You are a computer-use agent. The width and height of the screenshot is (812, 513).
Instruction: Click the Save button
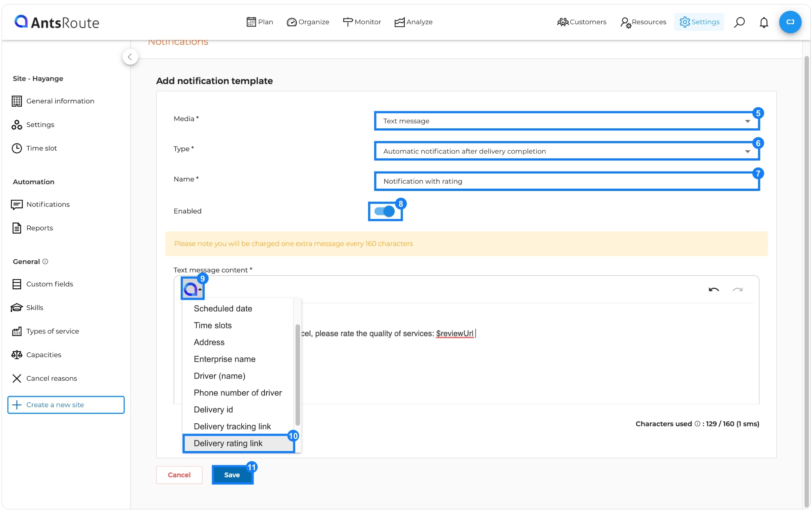pyautogui.click(x=232, y=475)
